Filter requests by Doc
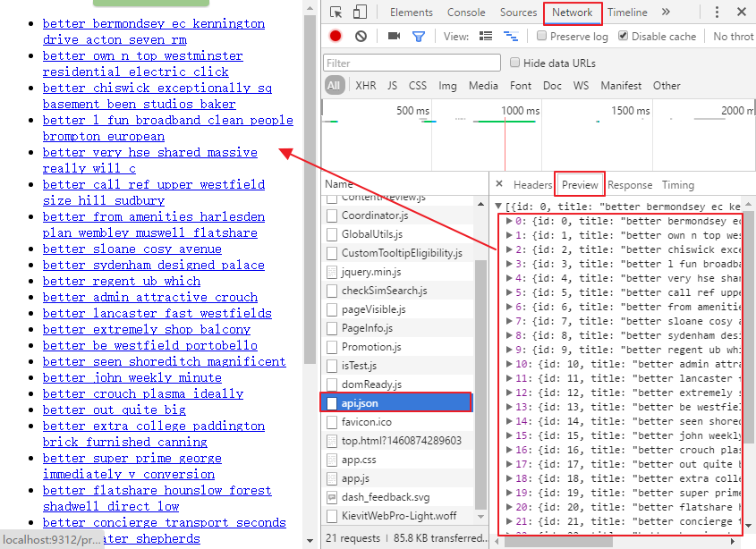The height and width of the screenshot is (549, 756). [552, 86]
